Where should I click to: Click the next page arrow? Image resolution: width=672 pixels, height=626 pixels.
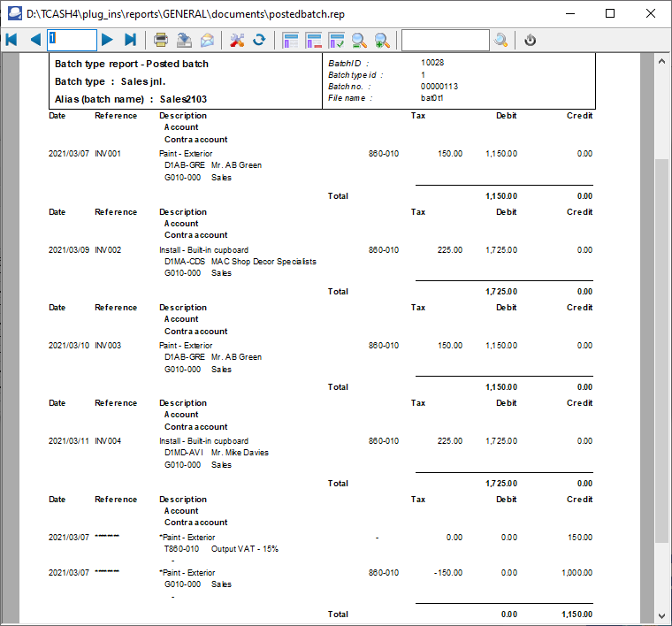tap(107, 40)
